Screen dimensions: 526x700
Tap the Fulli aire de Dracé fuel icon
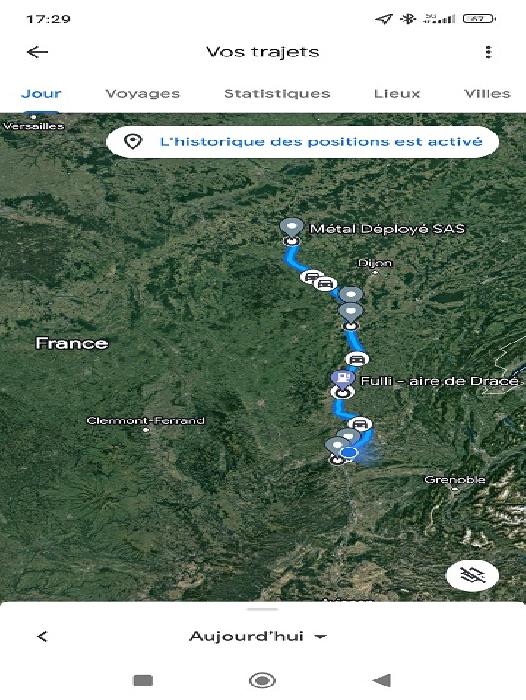(342, 379)
